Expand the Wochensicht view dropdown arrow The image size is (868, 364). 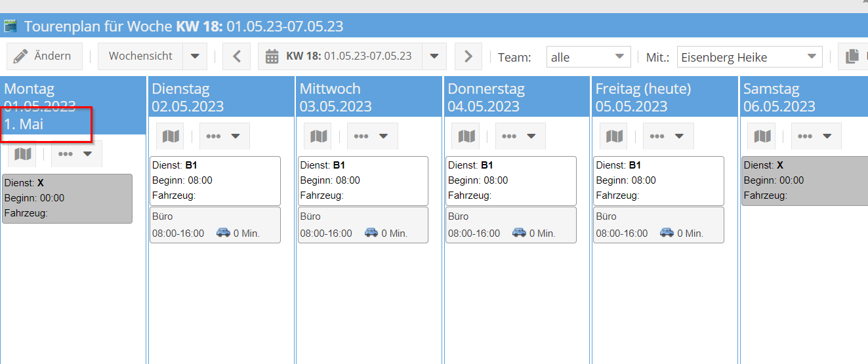click(x=195, y=56)
